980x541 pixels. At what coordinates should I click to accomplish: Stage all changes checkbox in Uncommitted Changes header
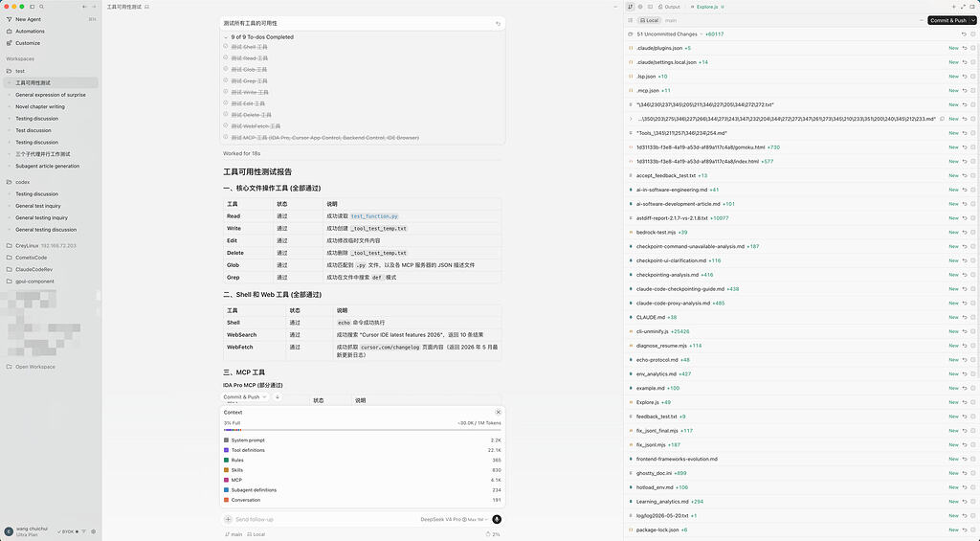pyautogui.click(x=973, y=34)
